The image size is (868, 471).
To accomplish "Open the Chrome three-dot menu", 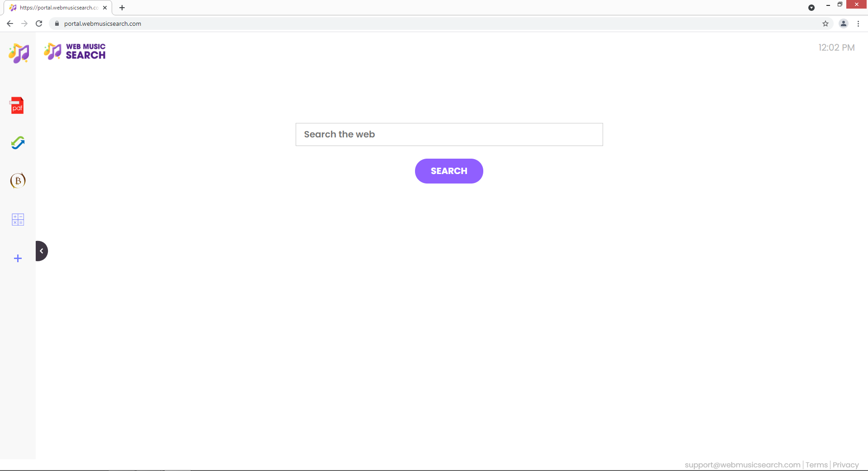I will click(x=858, y=24).
